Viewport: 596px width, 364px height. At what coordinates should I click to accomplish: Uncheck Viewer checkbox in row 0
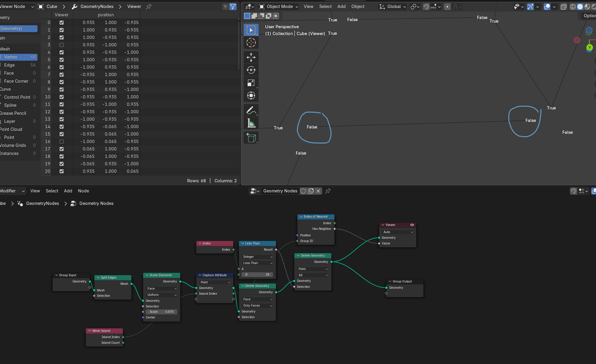pyautogui.click(x=62, y=23)
